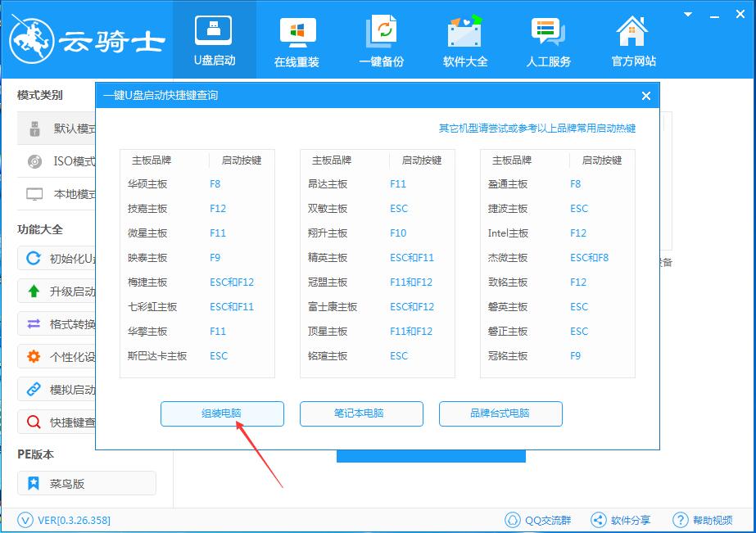Click the 格式转换 swap arrows icon
Viewport: 756px width, 533px height.
34,324
